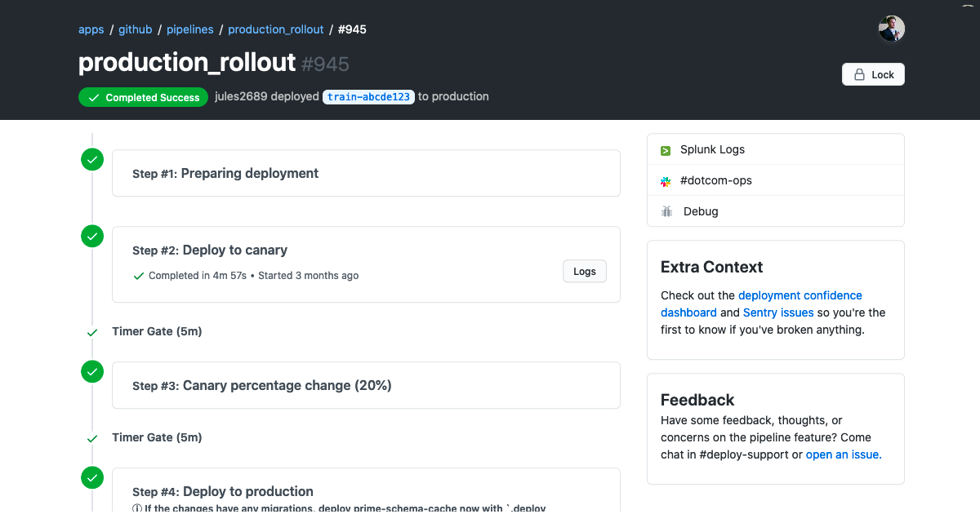Click the lock icon in Lock button

(x=859, y=75)
